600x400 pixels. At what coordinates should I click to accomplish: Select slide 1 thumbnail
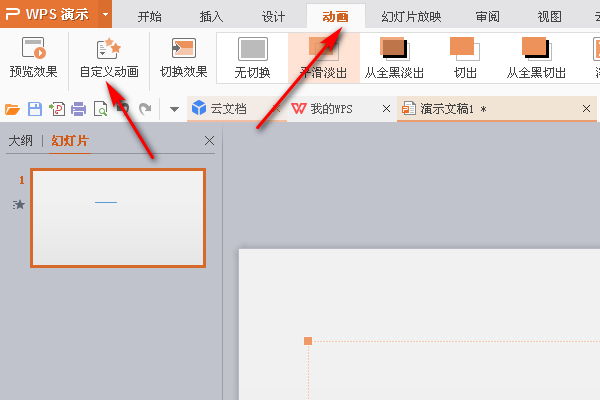point(118,218)
